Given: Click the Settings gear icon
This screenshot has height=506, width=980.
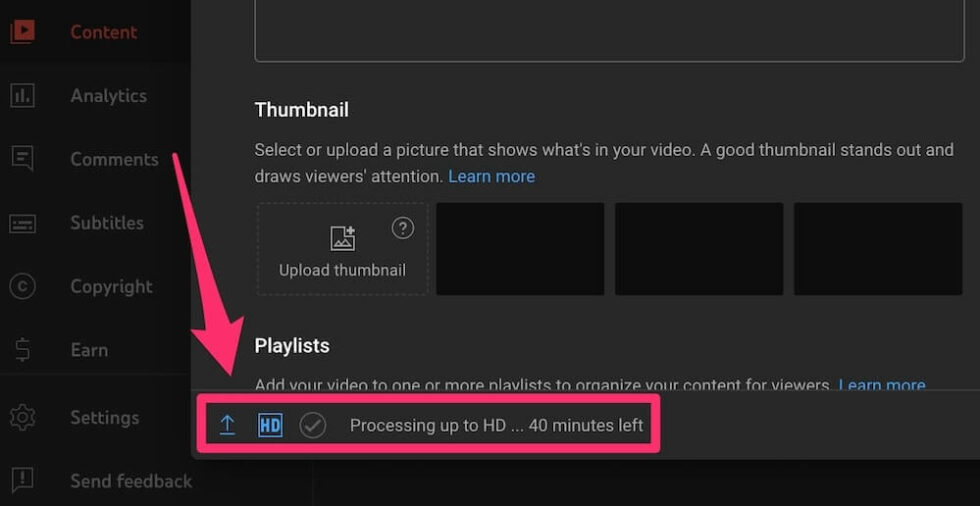Looking at the screenshot, I should point(22,417).
